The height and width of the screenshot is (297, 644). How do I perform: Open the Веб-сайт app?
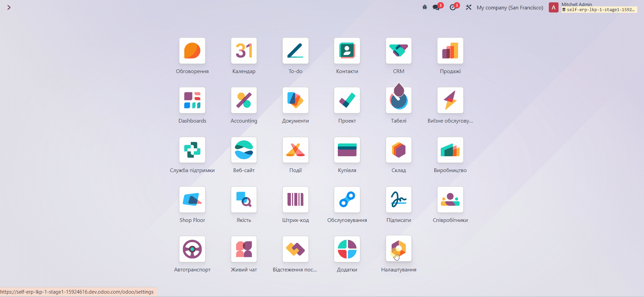pos(244,150)
